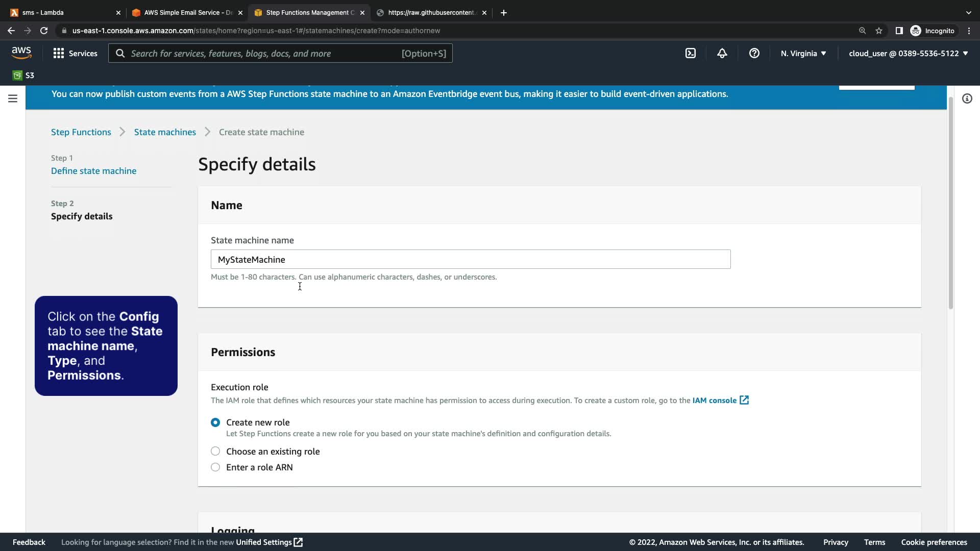Viewport: 980px width, 551px height.
Task: Open the S3 favorites shortcut
Action: (x=23, y=76)
